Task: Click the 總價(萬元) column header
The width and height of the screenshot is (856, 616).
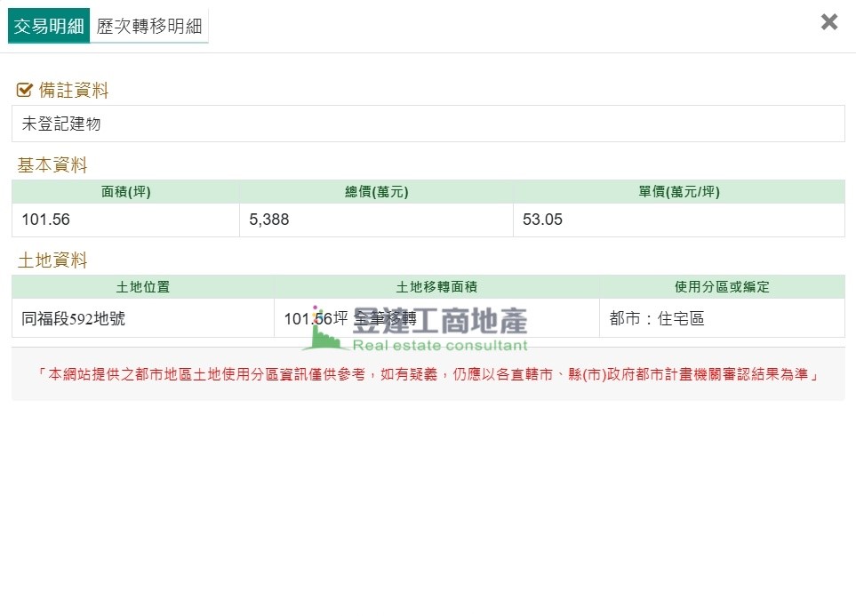Action: (x=376, y=192)
